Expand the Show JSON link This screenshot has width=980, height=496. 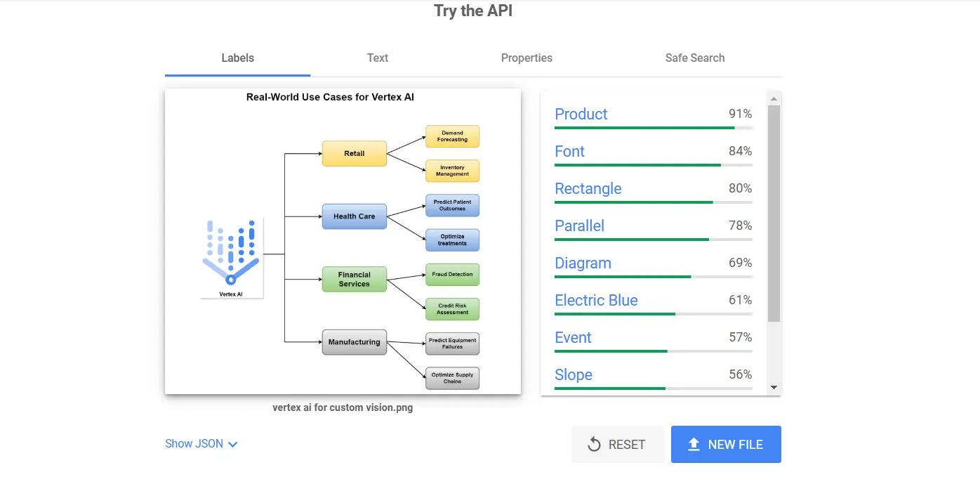pos(194,444)
